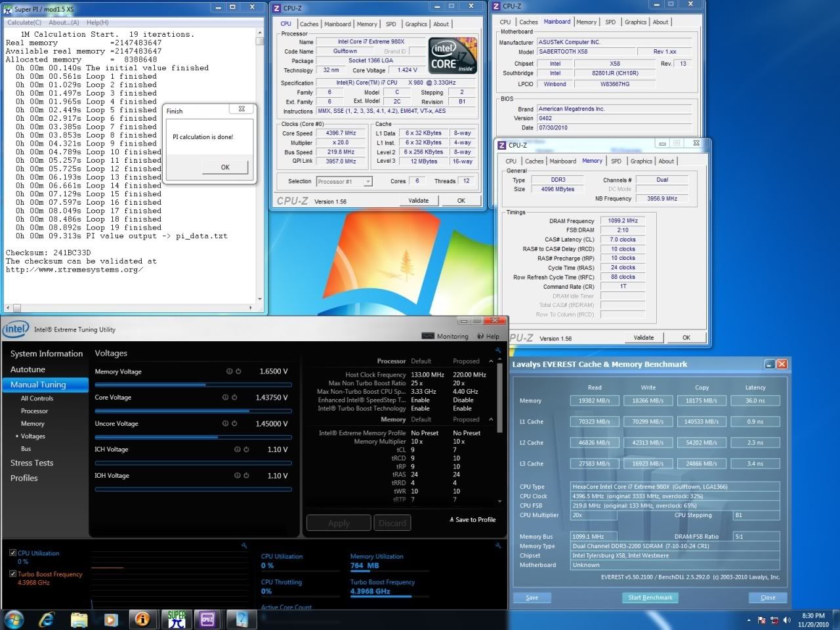Image resolution: width=840 pixels, height=630 pixels.
Task: Launch Internet Explorer from the taskbar
Action: tap(47, 619)
